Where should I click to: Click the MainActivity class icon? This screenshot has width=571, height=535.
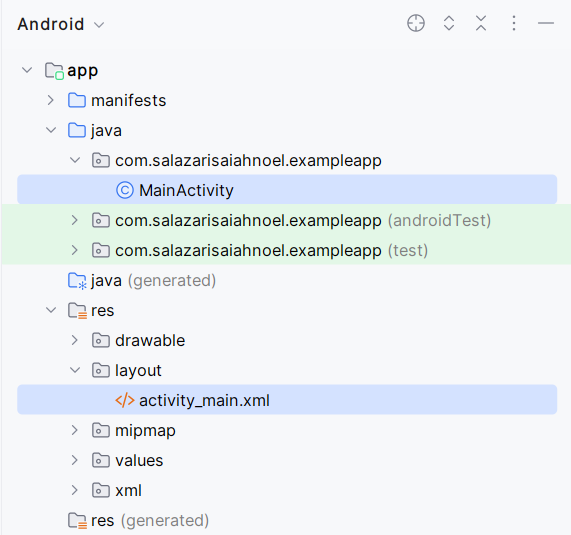tap(125, 190)
